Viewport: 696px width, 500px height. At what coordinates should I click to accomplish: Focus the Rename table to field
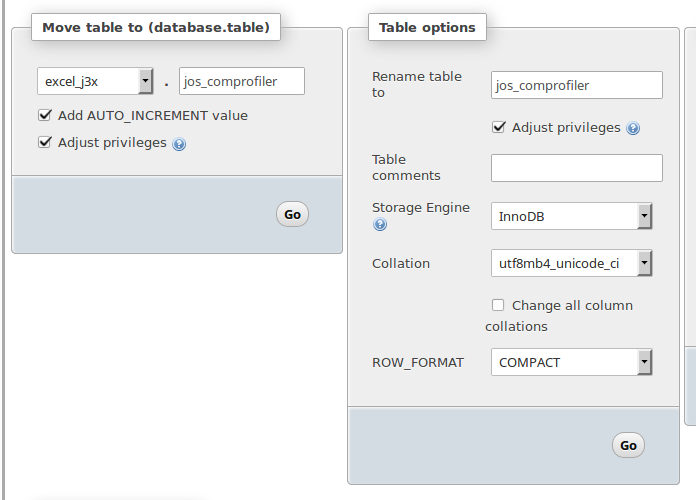coord(577,85)
